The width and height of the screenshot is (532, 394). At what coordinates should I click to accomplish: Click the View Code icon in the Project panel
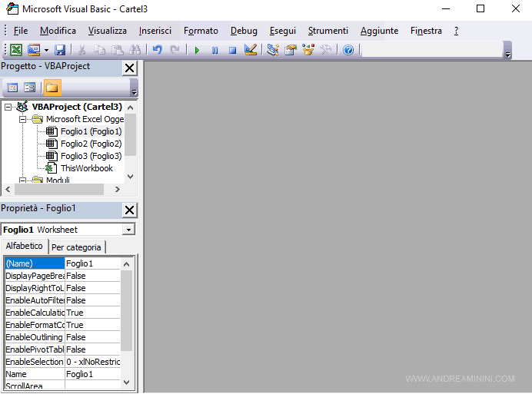click(12, 88)
